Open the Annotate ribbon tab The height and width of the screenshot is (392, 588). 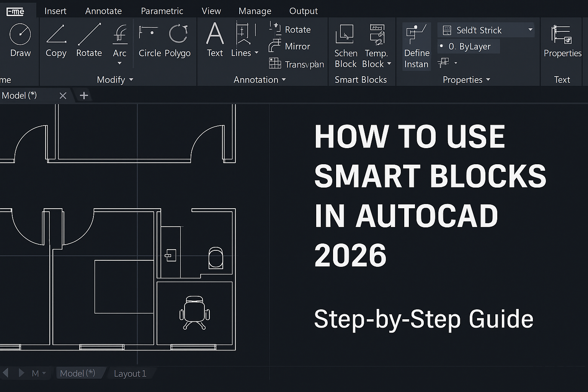click(x=103, y=11)
